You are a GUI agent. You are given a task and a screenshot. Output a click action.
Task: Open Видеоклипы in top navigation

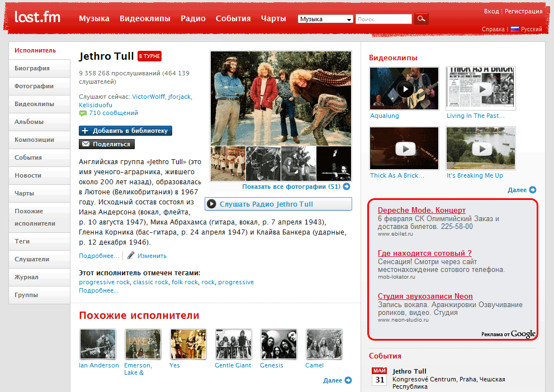(145, 18)
